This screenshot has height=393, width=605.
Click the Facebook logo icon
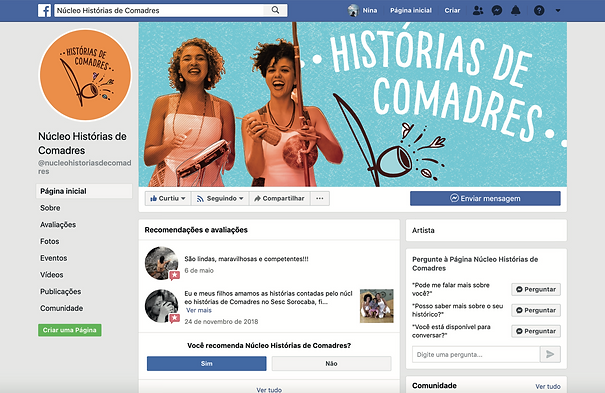(44, 10)
